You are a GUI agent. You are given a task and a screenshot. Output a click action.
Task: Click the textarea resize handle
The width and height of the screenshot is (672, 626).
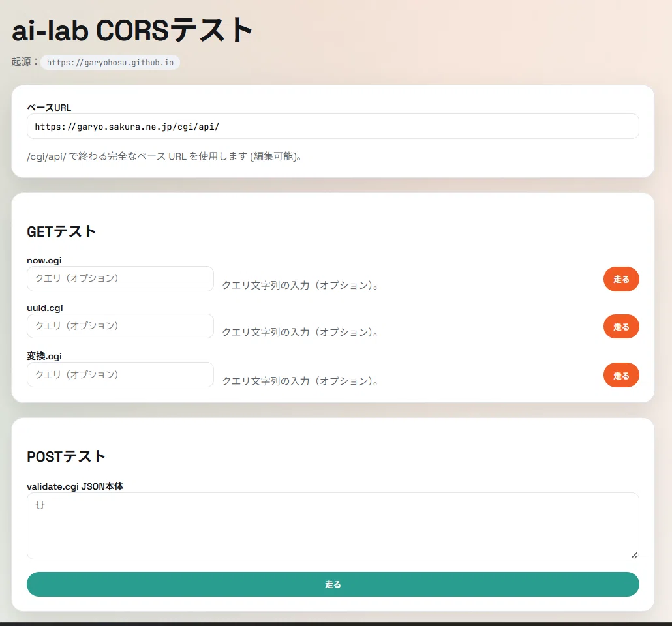pos(635,555)
